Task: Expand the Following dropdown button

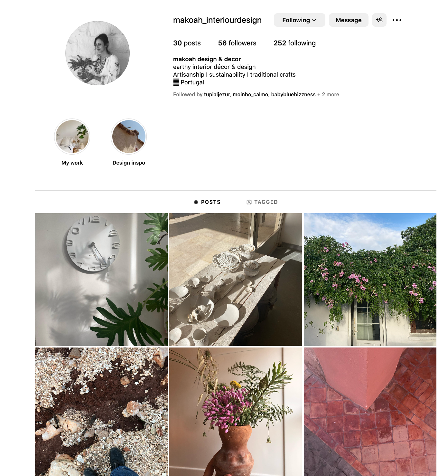Action: pos(300,20)
